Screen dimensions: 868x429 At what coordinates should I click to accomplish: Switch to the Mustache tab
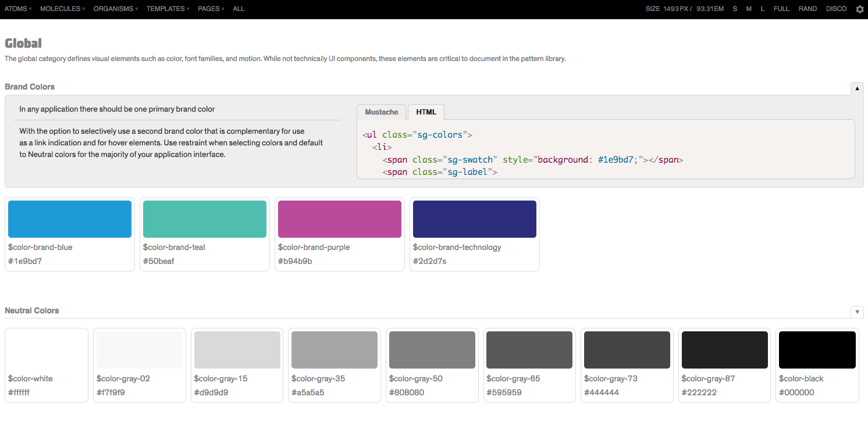(x=382, y=112)
